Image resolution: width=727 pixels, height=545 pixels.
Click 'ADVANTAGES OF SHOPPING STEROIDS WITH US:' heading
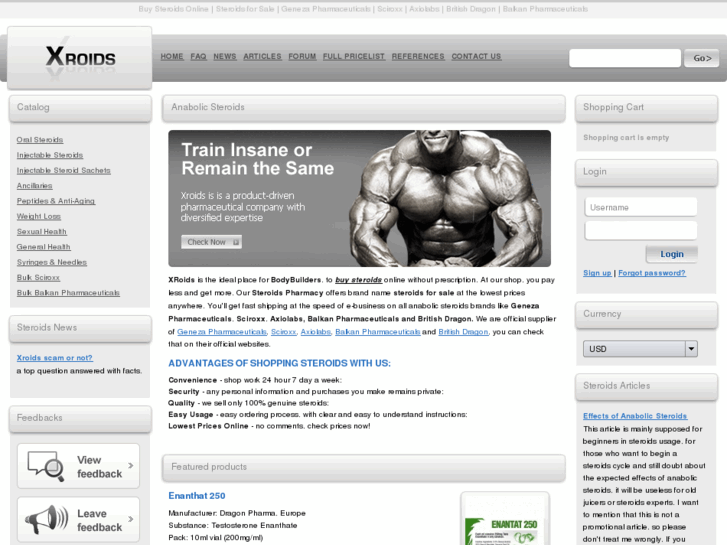pos(279,363)
